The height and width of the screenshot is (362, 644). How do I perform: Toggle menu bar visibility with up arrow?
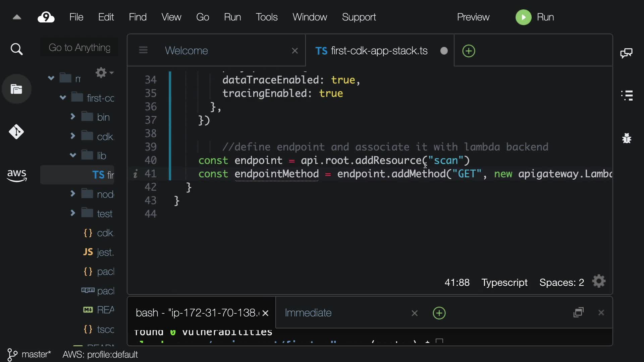(x=17, y=17)
